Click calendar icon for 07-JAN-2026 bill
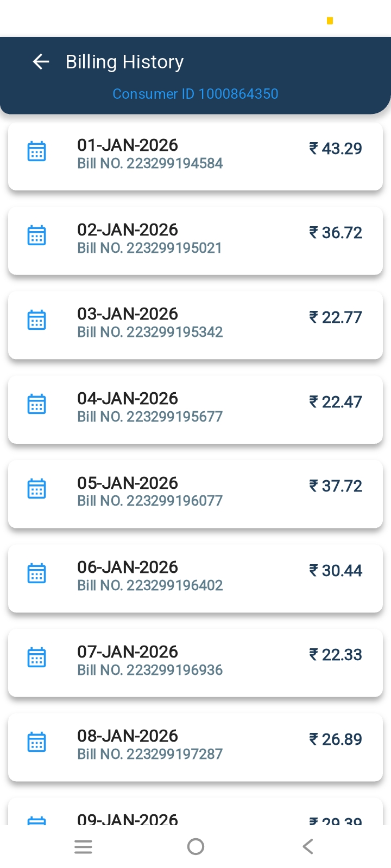The width and height of the screenshot is (391, 868). [36, 658]
